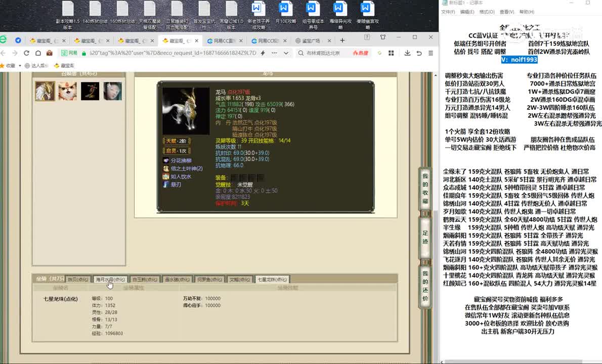Image resolution: width=602 pixels, height=364 pixels.
Task: Open desktop file 副本攻略1.5版本
Action: (x=68, y=15)
